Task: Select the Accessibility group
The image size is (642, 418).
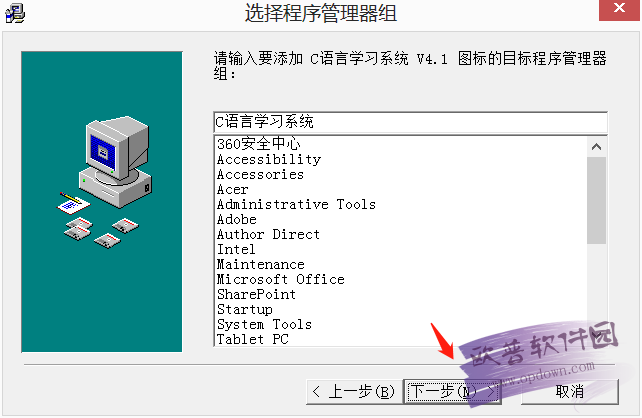Action: click(269, 159)
